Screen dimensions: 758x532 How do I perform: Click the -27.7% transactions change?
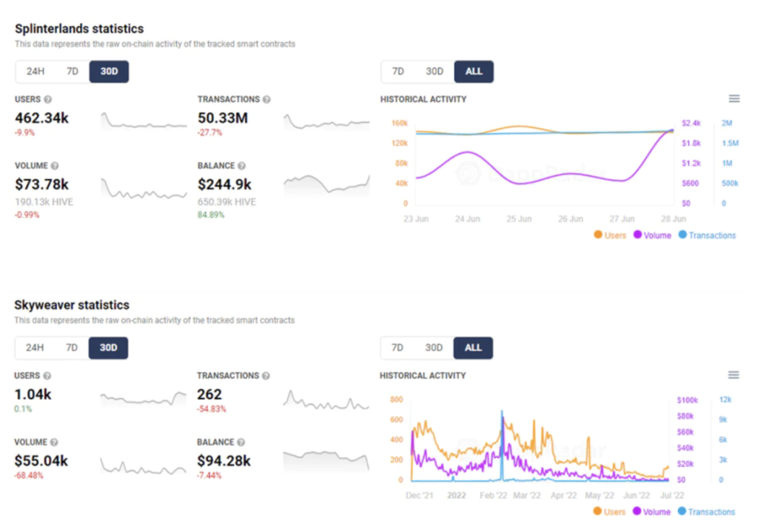pos(209,132)
